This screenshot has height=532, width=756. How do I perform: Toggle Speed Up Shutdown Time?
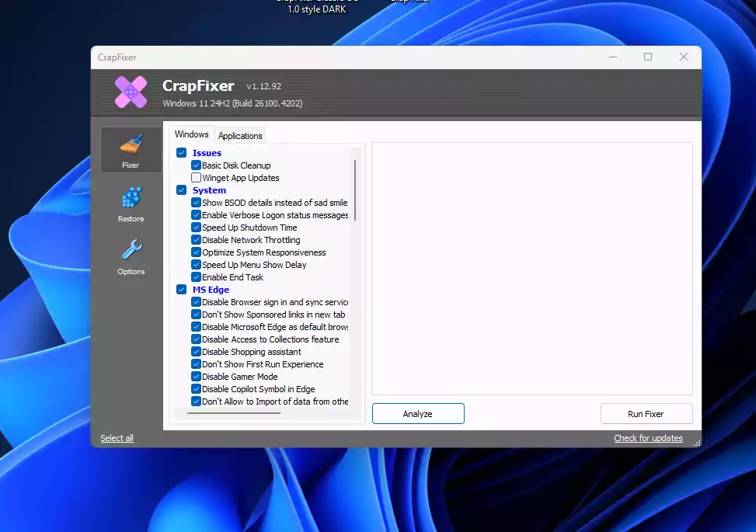(x=196, y=228)
